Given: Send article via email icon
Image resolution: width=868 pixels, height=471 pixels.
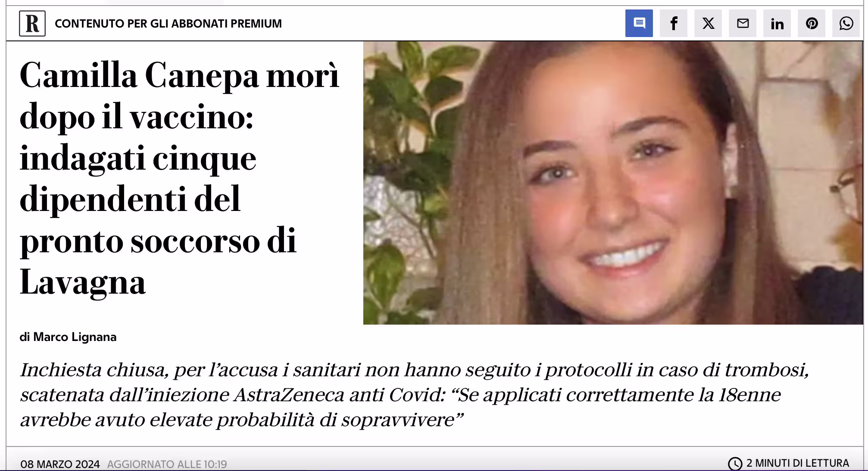Looking at the screenshot, I should (742, 23).
